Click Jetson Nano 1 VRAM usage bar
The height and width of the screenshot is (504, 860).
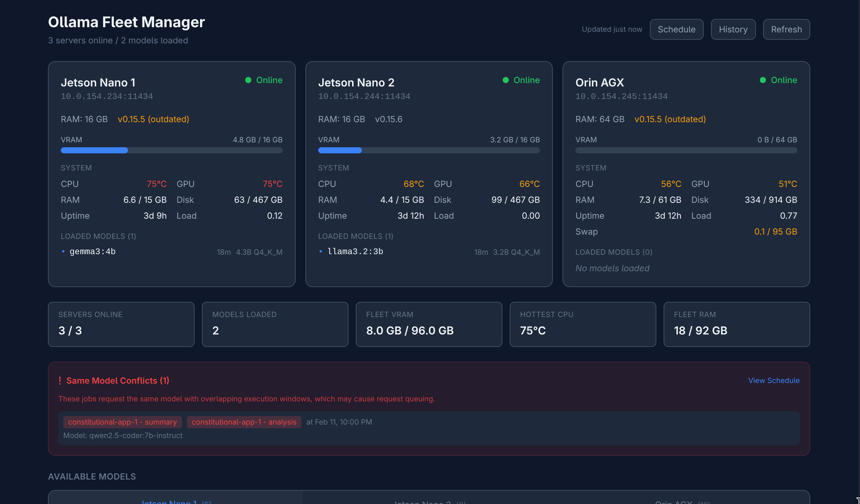(x=171, y=151)
